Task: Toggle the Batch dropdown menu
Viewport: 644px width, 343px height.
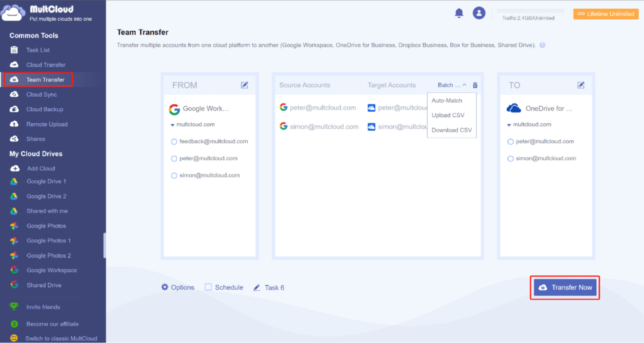Action: coord(452,85)
